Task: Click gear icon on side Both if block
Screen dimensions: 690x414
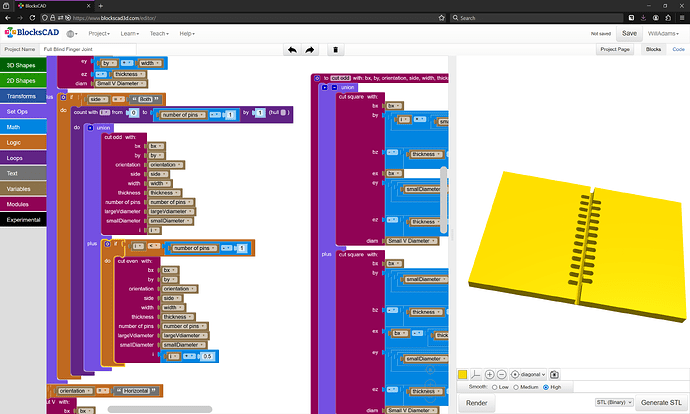Action: click(x=63, y=97)
